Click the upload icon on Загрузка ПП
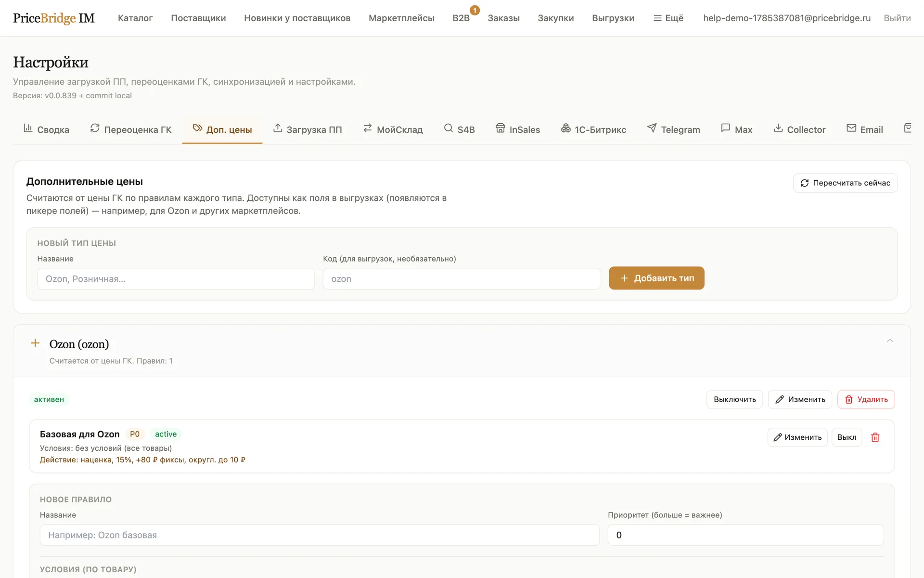This screenshot has height=578, width=924. pyautogui.click(x=278, y=128)
